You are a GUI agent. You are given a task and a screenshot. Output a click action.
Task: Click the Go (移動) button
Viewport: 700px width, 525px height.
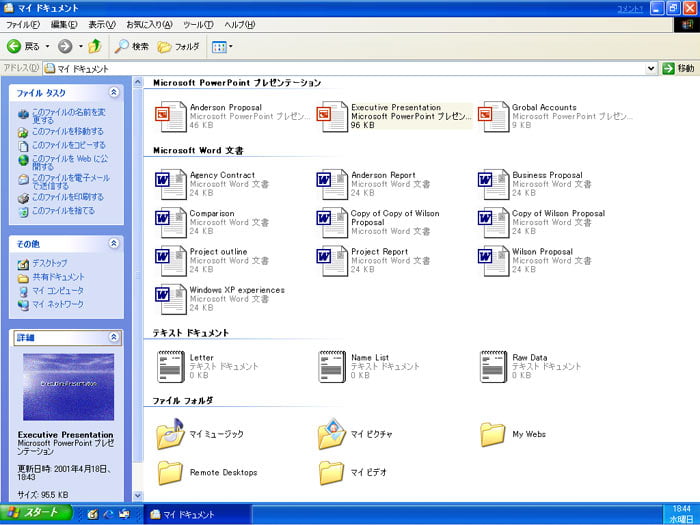pyautogui.click(x=679, y=68)
